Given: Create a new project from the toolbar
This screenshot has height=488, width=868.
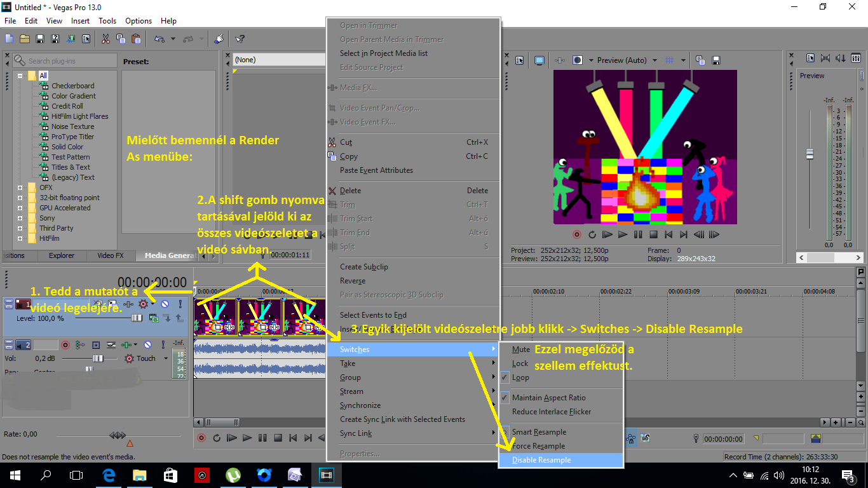Looking at the screenshot, I should pyautogui.click(x=10, y=39).
